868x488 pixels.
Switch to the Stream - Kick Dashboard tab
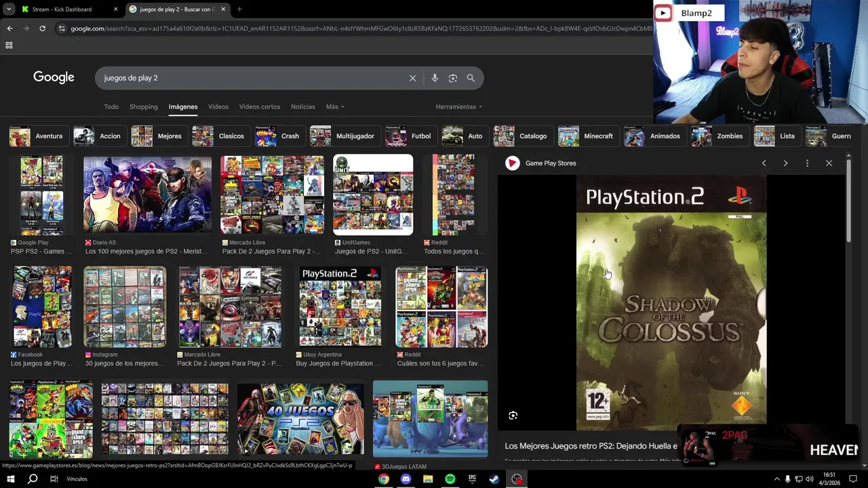click(70, 9)
